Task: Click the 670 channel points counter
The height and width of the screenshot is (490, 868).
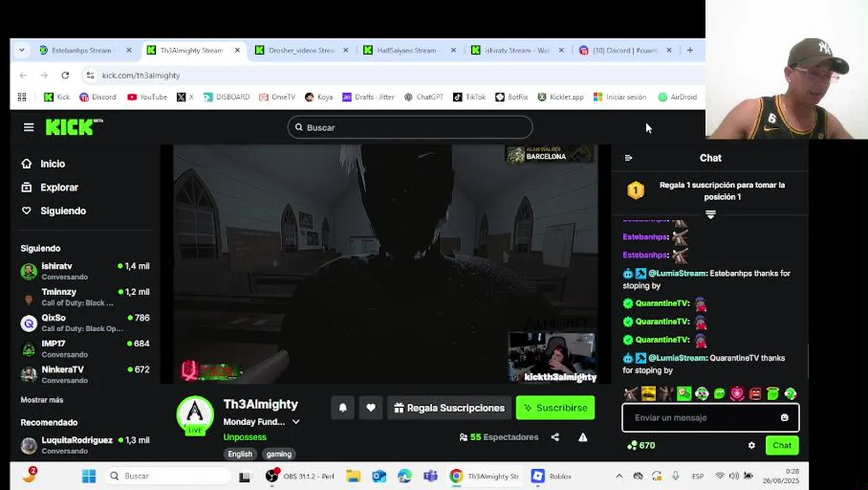Action: click(641, 445)
